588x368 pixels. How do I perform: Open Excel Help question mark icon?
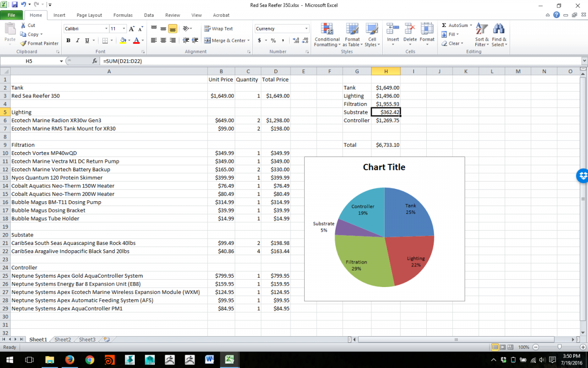tap(557, 15)
